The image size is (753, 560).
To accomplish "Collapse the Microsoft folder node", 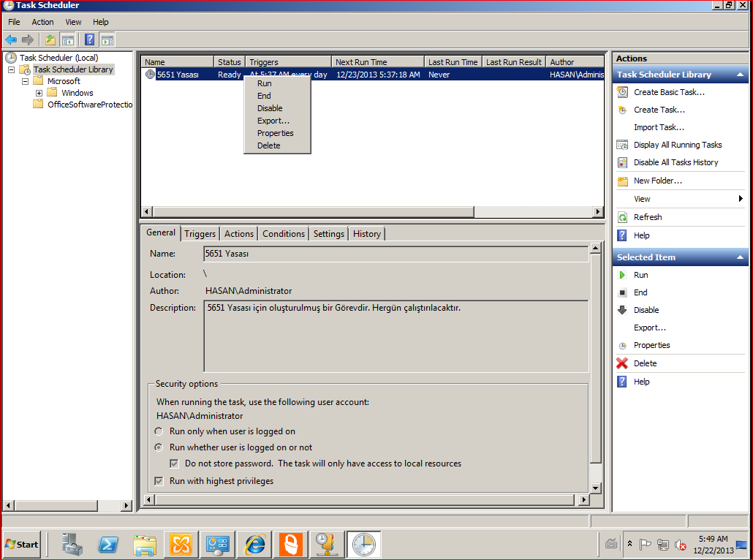I will click(26, 81).
